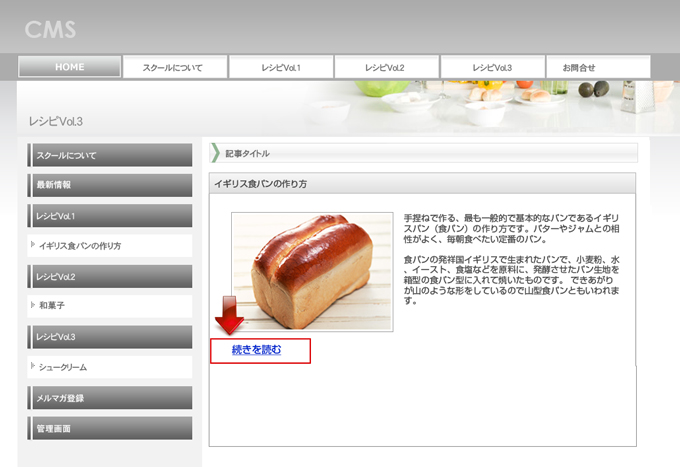Open イギリス食パンの作り方 sidebar item

click(x=110, y=246)
